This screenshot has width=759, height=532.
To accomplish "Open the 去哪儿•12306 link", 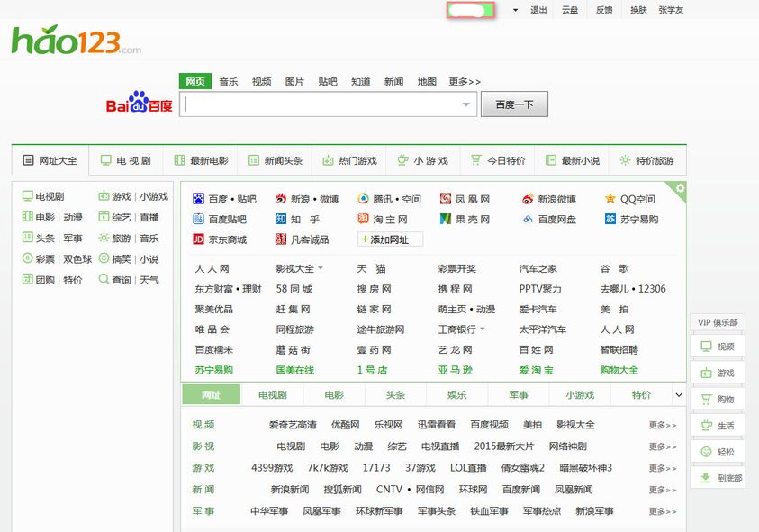I will pyautogui.click(x=633, y=289).
